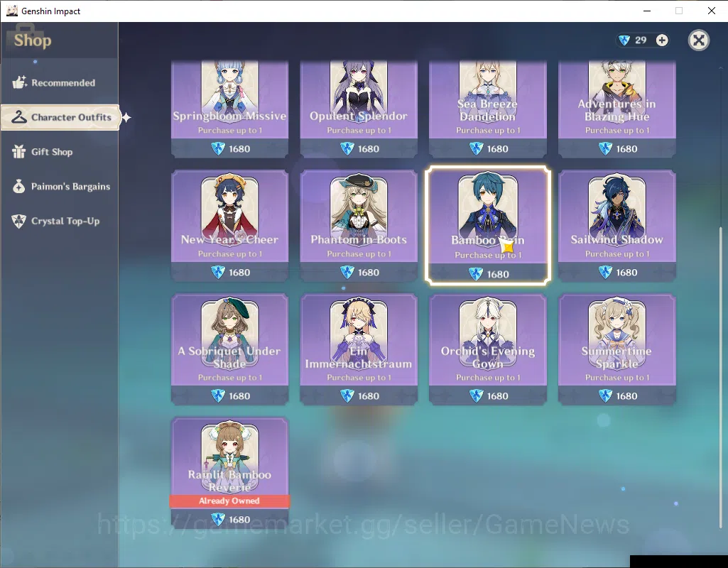Click 1680 price under Springbloom Missive

pyautogui.click(x=239, y=149)
